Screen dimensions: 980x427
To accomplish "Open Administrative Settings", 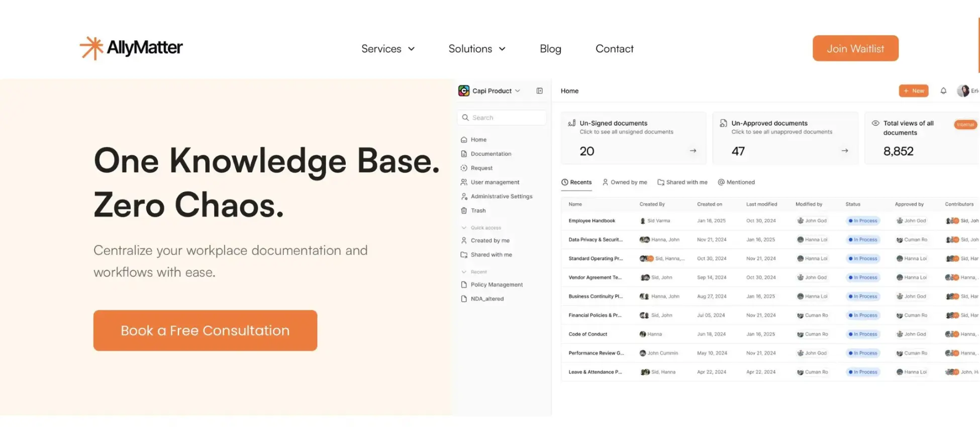I will point(501,196).
